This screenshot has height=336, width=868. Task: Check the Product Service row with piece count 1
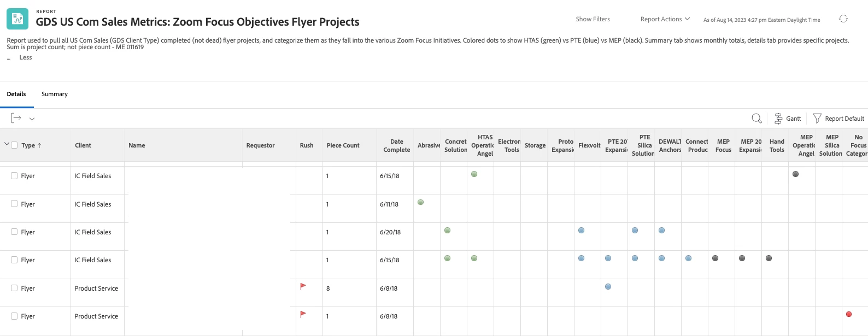tap(14, 316)
